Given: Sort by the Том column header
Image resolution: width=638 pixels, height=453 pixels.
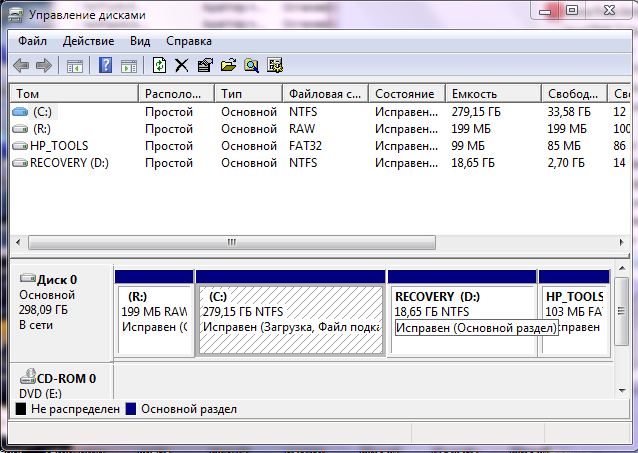Looking at the screenshot, I should 74,94.
